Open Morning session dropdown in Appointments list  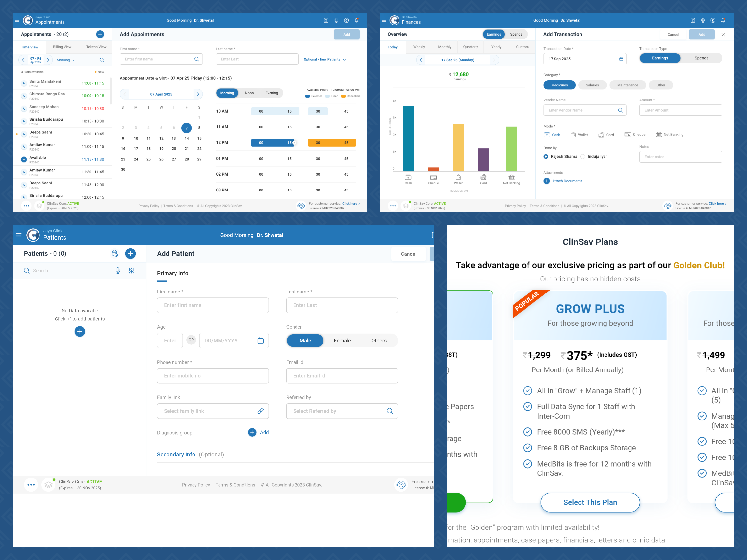65,60
